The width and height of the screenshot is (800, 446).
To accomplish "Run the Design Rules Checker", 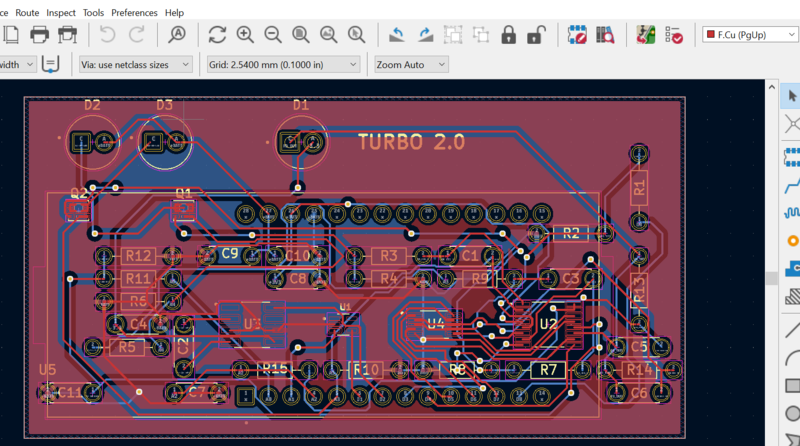I will coord(674,35).
